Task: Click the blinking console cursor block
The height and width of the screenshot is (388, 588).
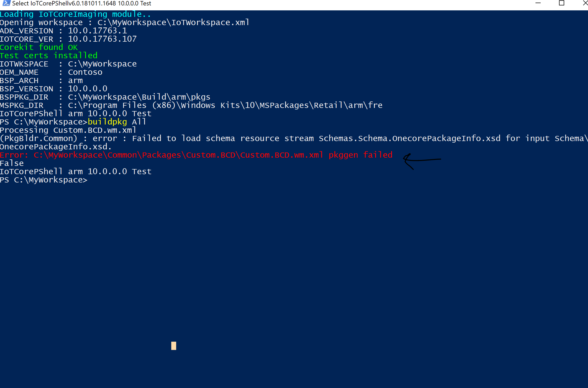Action: [x=174, y=346]
